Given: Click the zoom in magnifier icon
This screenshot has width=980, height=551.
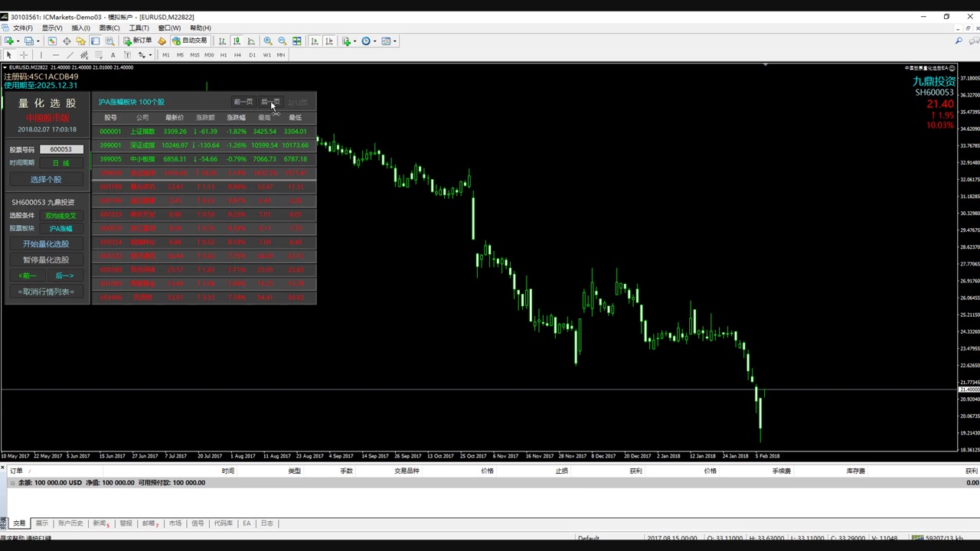Looking at the screenshot, I should 268,41.
